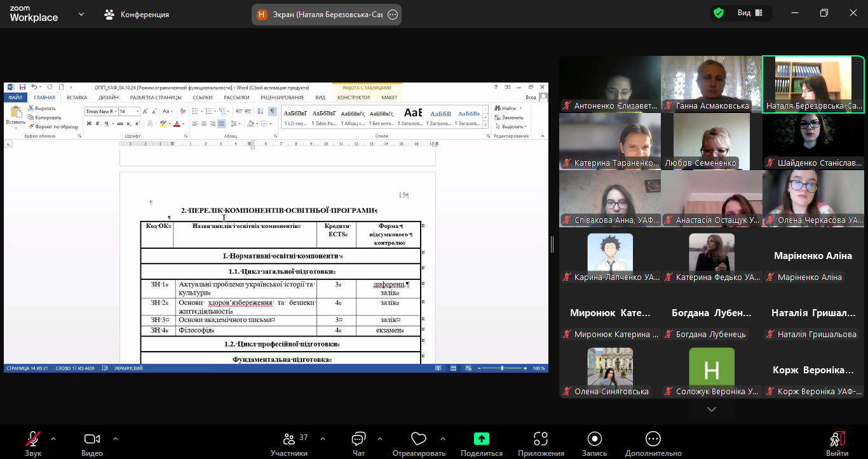Unmute microphone with the Звук button
Image resolution: width=868 pixels, height=459 pixels.
click(33, 444)
